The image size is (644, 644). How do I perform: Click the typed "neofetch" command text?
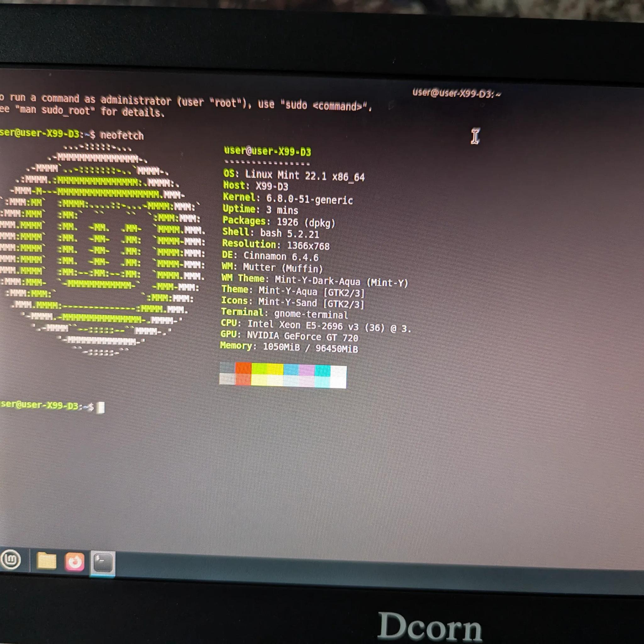pyautogui.click(x=122, y=135)
